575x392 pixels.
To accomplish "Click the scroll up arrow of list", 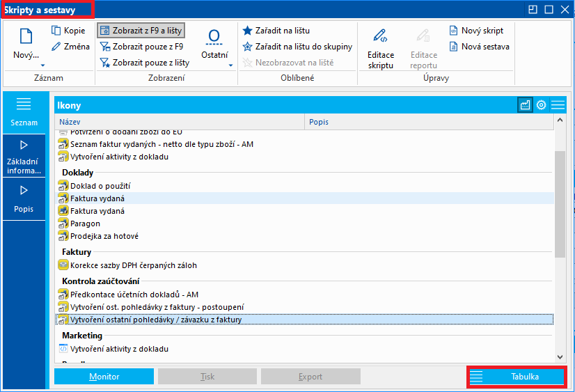I will point(560,120).
